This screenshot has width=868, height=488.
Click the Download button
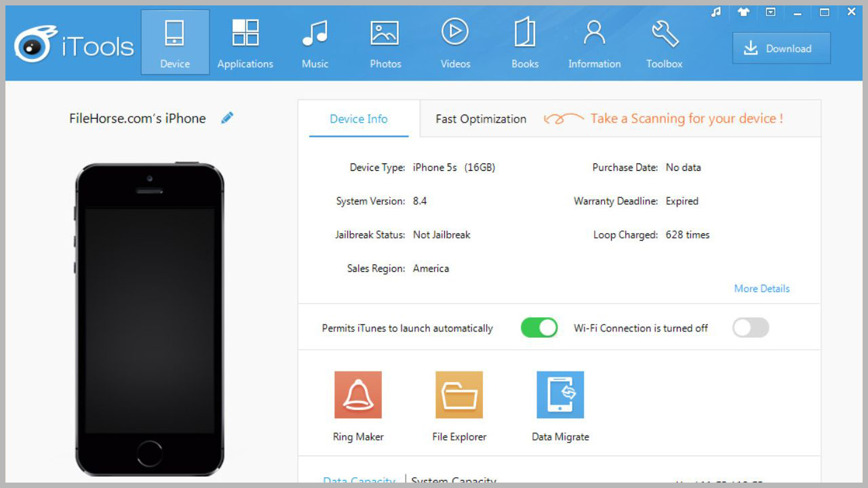click(x=781, y=48)
